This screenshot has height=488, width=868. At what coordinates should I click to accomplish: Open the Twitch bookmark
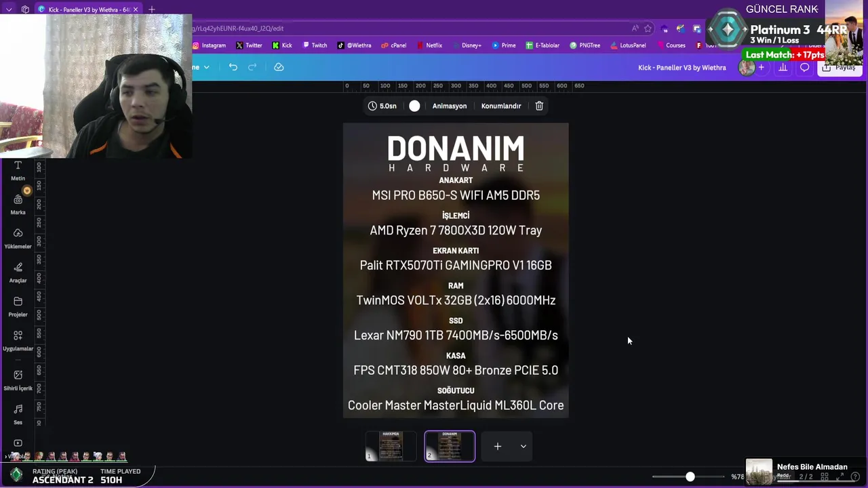click(x=315, y=45)
